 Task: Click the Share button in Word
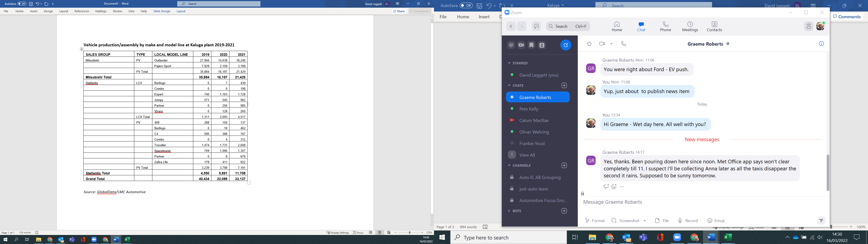coord(399,11)
